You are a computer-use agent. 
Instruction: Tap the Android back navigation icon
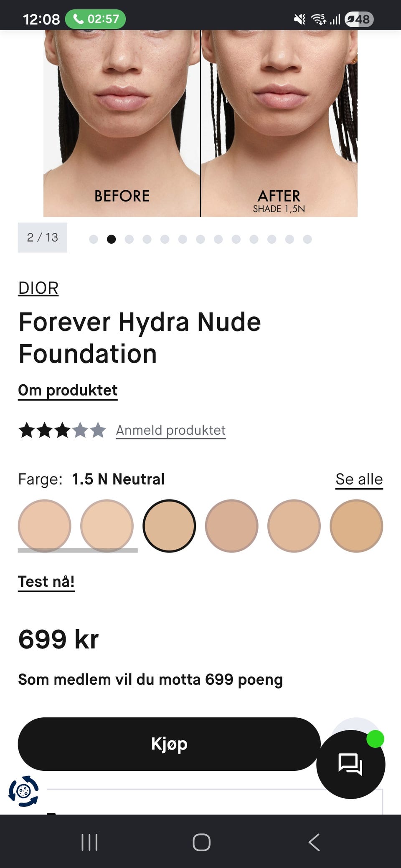314,842
